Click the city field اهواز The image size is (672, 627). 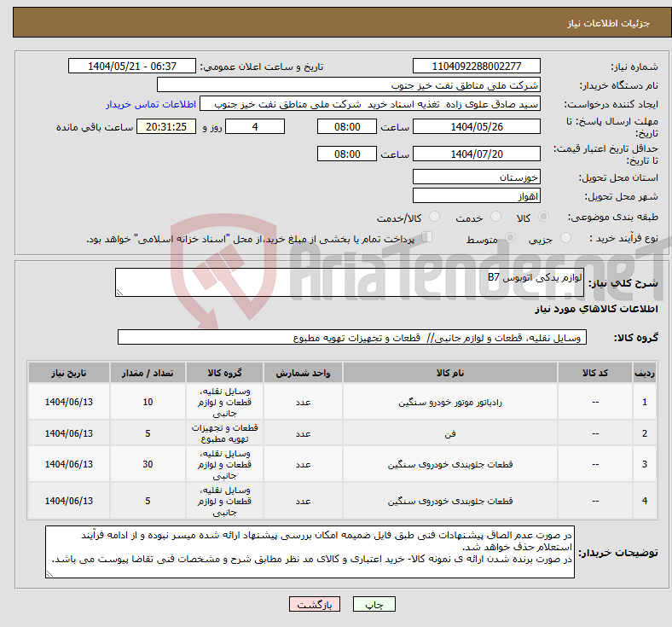coord(476,196)
